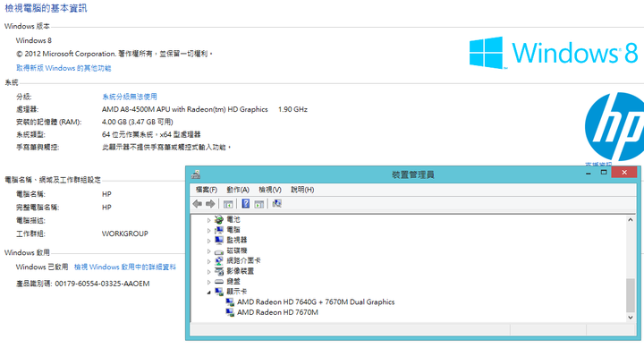644x348 pixels.
Task: Click the Back arrow in Device Manager toolbar
Action: [x=197, y=204]
